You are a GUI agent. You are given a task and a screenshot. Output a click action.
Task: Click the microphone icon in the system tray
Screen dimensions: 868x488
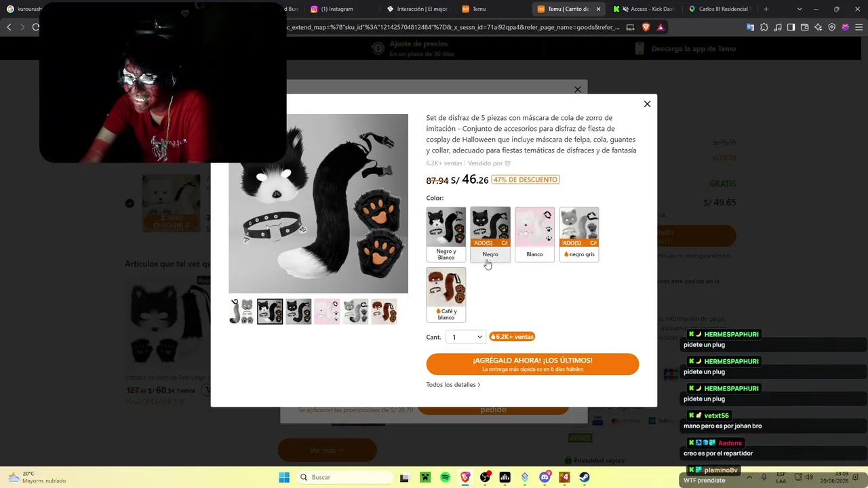(764, 477)
